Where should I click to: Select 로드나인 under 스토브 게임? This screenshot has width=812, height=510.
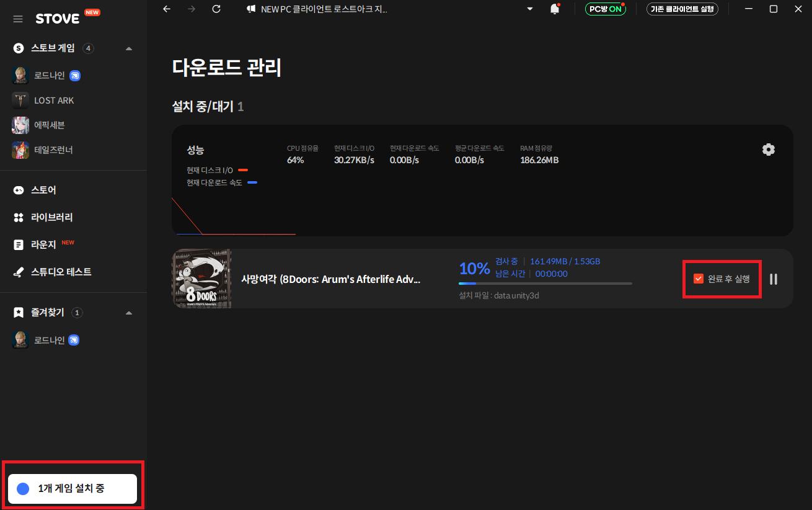(x=50, y=76)
